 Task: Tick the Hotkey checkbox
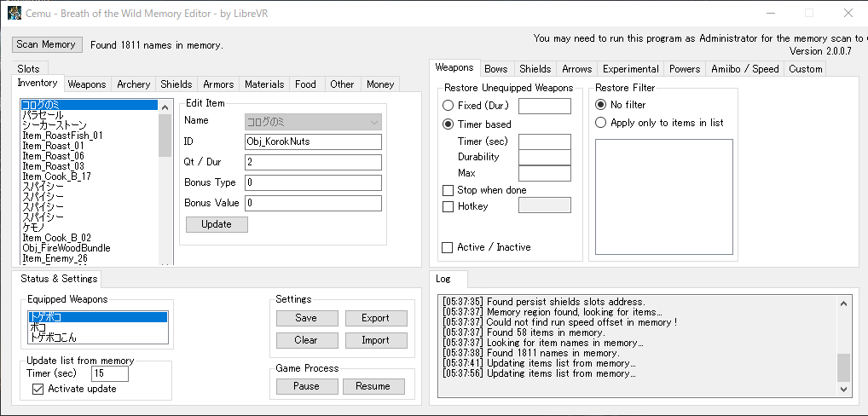tap(448, 206)
